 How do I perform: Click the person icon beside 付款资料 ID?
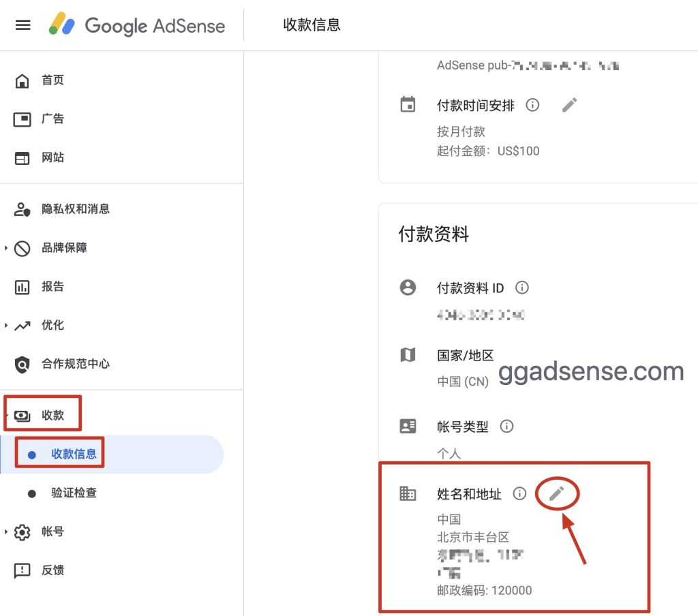tap(408, 288)
